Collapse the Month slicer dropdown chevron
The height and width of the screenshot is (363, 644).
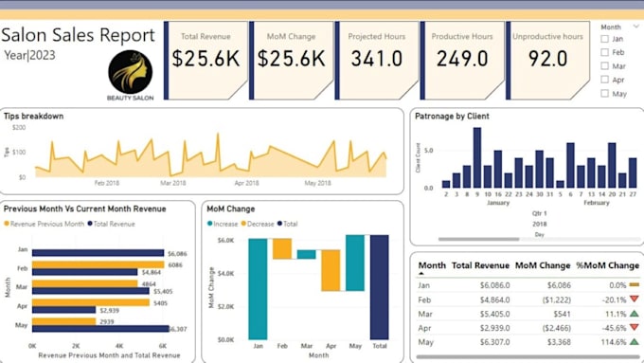[636, 27]
